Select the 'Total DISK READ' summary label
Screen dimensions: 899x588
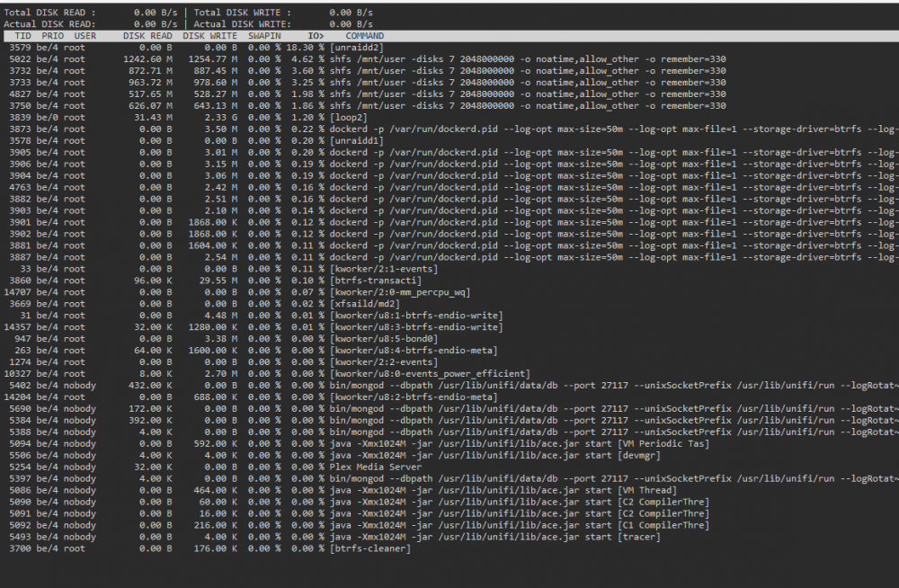point(49,12)
